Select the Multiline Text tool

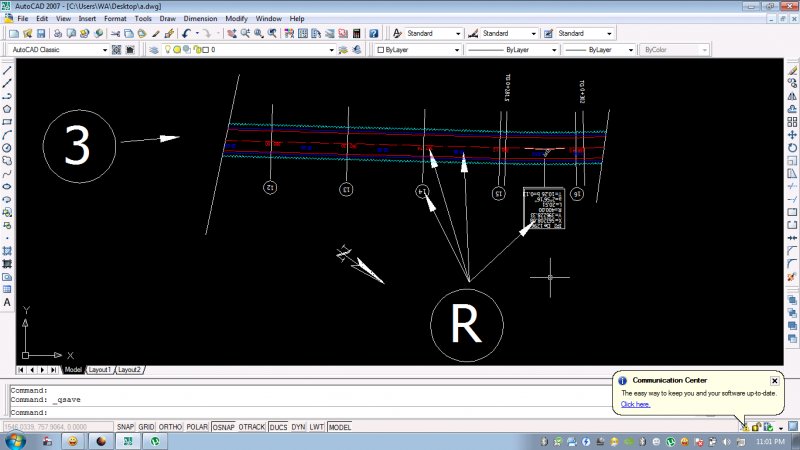pos(7,301)
